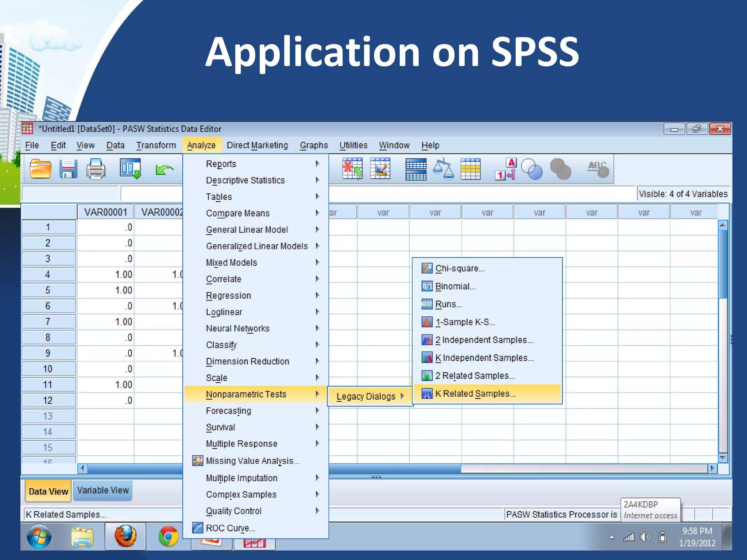The height and width of the screenshot is (560, 747).
Task: Click the Save floppy disk toolbar icon
Action: (x=68, y=169)
